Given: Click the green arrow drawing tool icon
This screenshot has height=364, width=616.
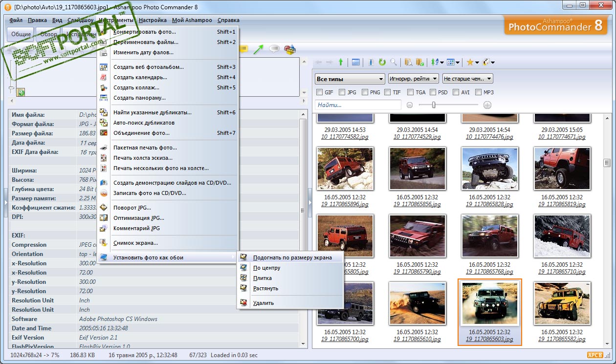Looking at the screenshot, I should (258, 49).
